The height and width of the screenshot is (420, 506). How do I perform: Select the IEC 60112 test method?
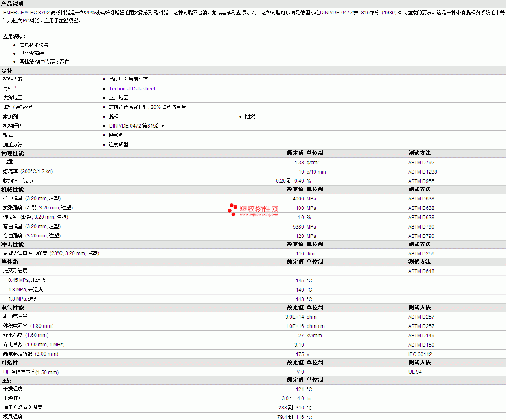tap(420, 354)
